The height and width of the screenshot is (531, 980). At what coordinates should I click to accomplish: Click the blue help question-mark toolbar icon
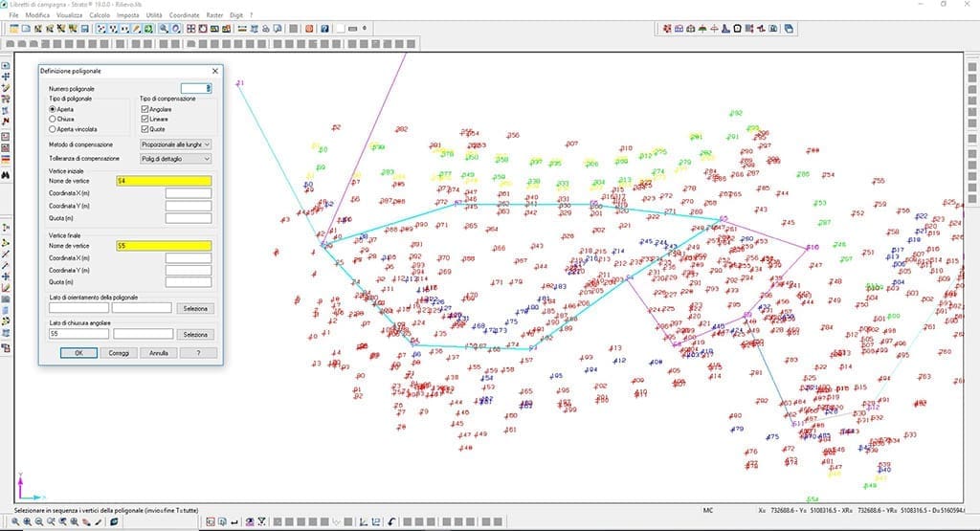click(x=324, y=29)
